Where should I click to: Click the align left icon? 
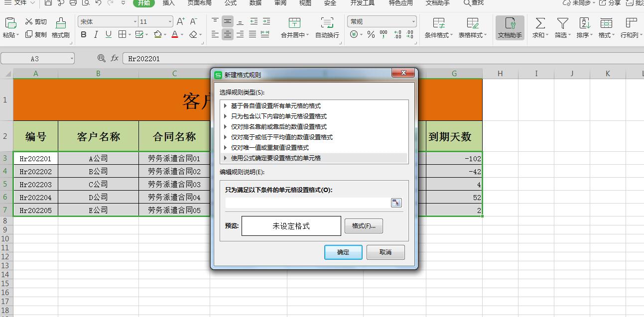[x=215, y=34]
